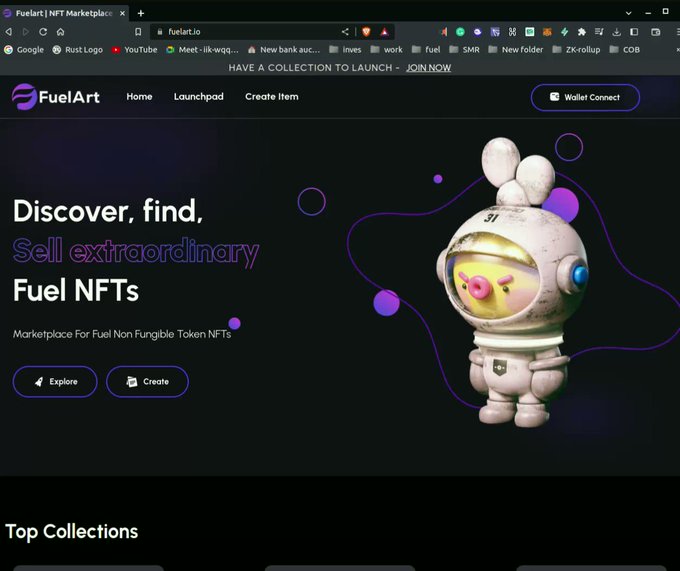Open the Downloads icon
This screenshot has width=680, height=571.
(616, 32)
